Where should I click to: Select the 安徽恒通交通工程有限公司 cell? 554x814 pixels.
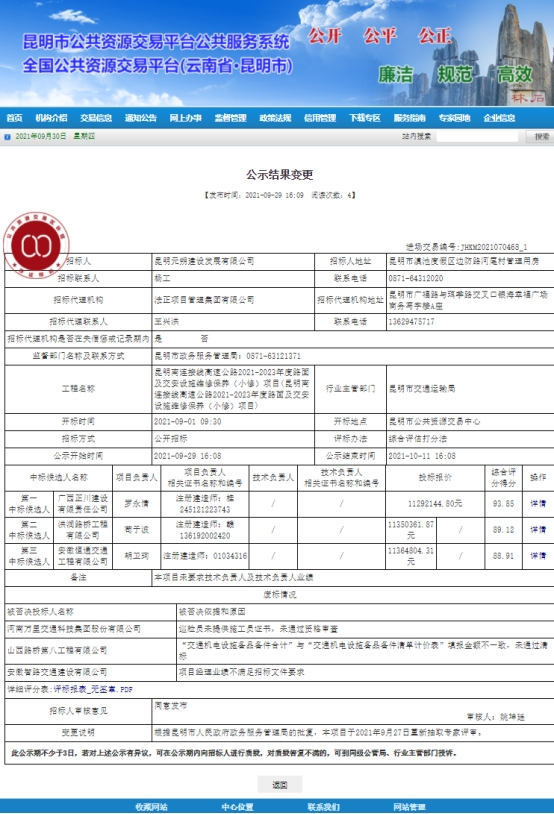(x=83, y=555)
